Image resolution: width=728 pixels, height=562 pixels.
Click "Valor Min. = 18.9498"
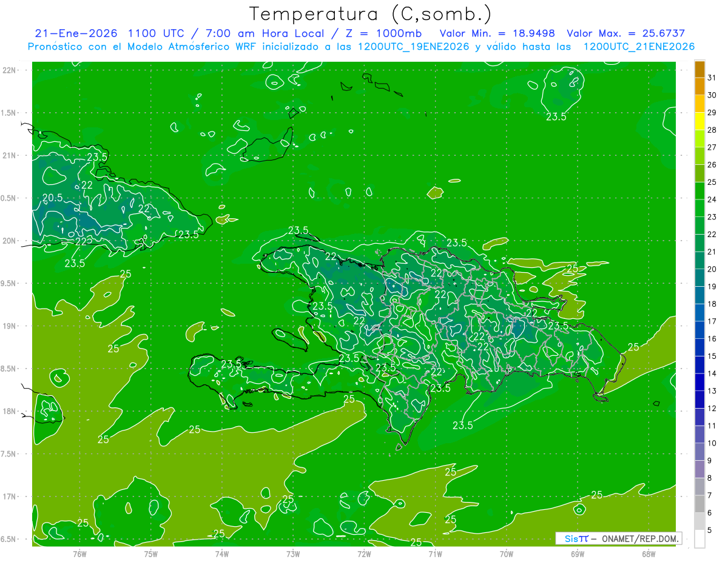point(497,33)
